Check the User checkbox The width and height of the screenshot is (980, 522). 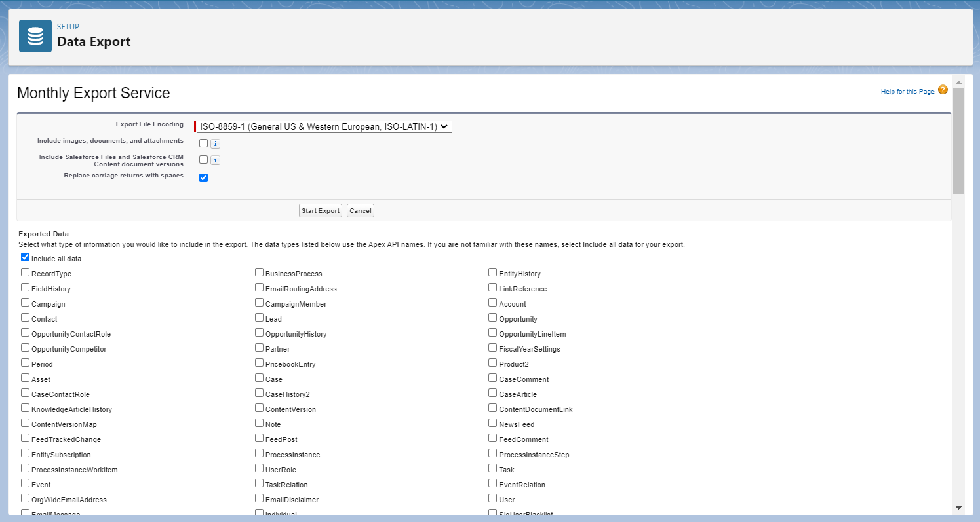[x=492, y=498]
